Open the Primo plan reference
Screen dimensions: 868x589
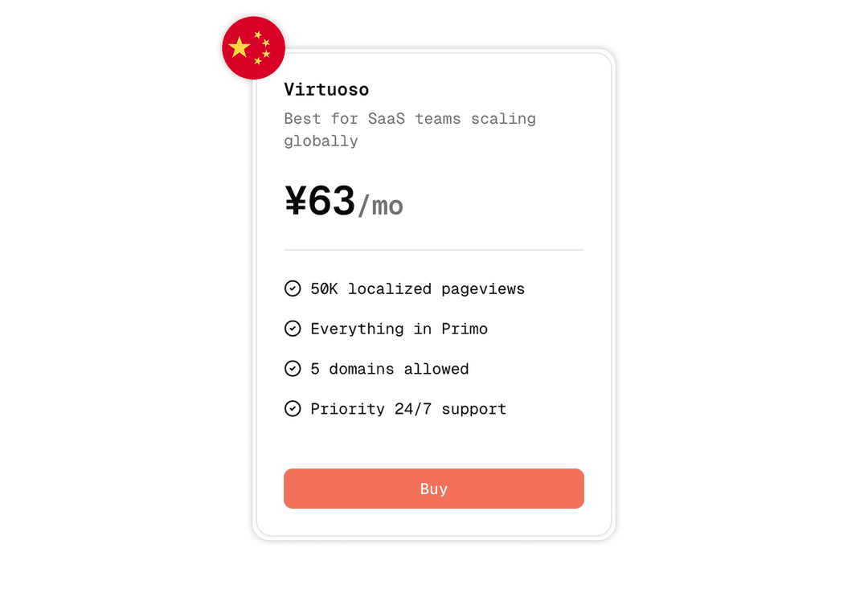(465, 329)
